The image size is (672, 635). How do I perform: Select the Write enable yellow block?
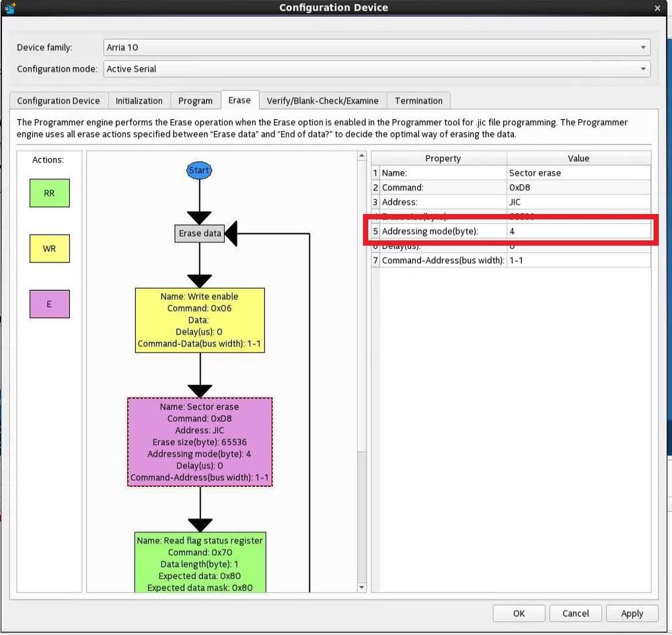tap(200, 320)
